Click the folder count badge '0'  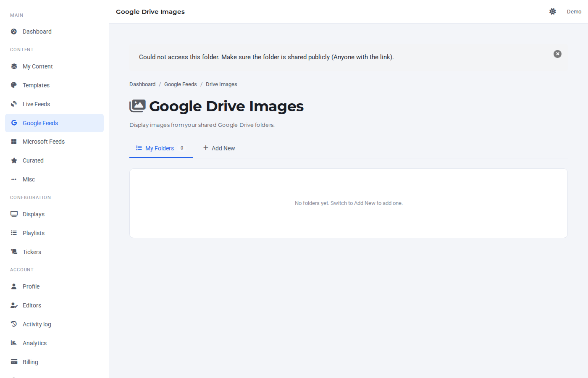(x=182, y=148)
